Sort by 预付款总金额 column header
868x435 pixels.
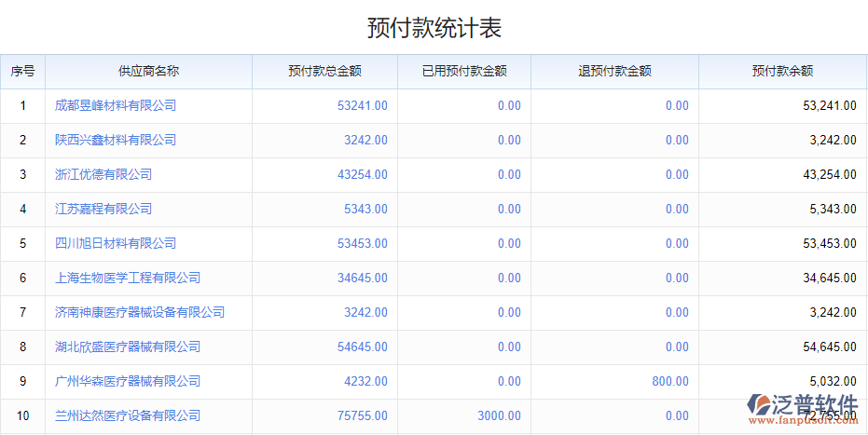point(324,71)
